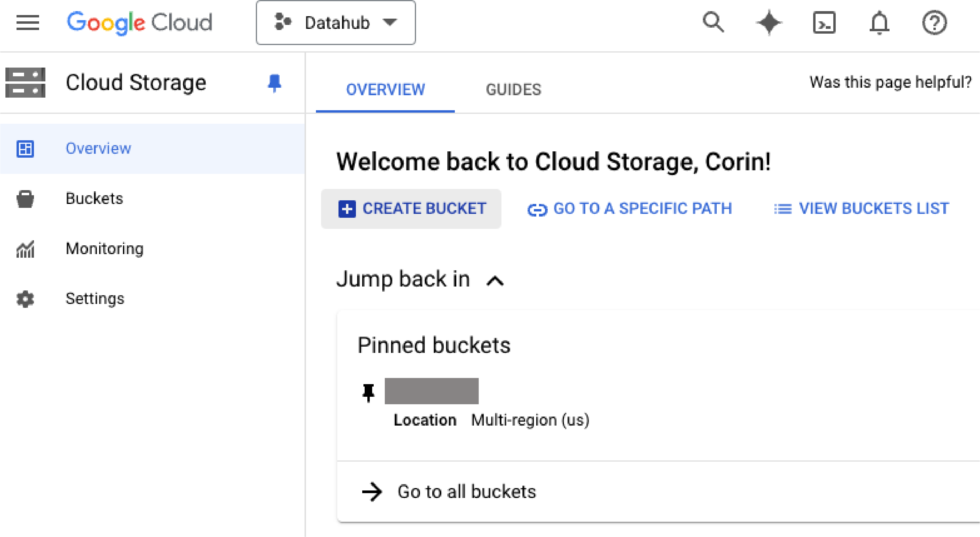Toggle the Cloud Storage pin icon
Image resolution: width=980 pixels, height=537 pixels.
(274, 83)
